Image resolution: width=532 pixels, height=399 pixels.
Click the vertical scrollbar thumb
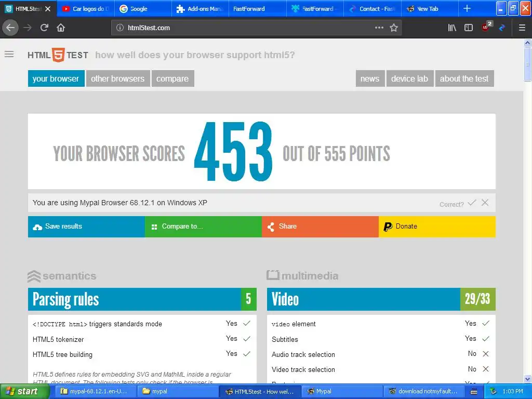tap(527, 64)
